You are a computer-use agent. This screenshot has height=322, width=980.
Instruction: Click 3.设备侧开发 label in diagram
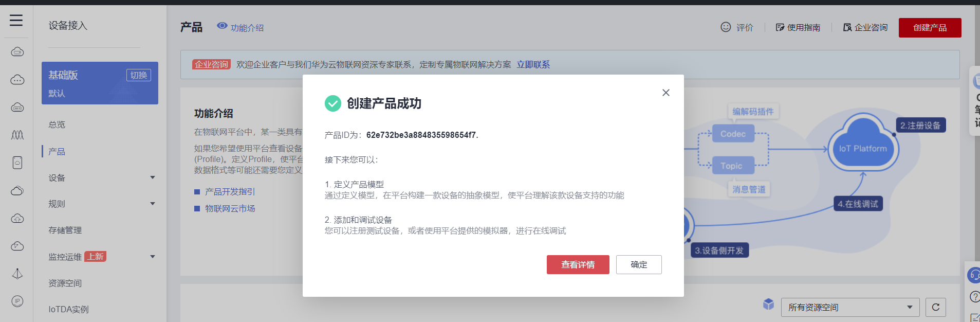pyautogui.click(x=719, y=251)
